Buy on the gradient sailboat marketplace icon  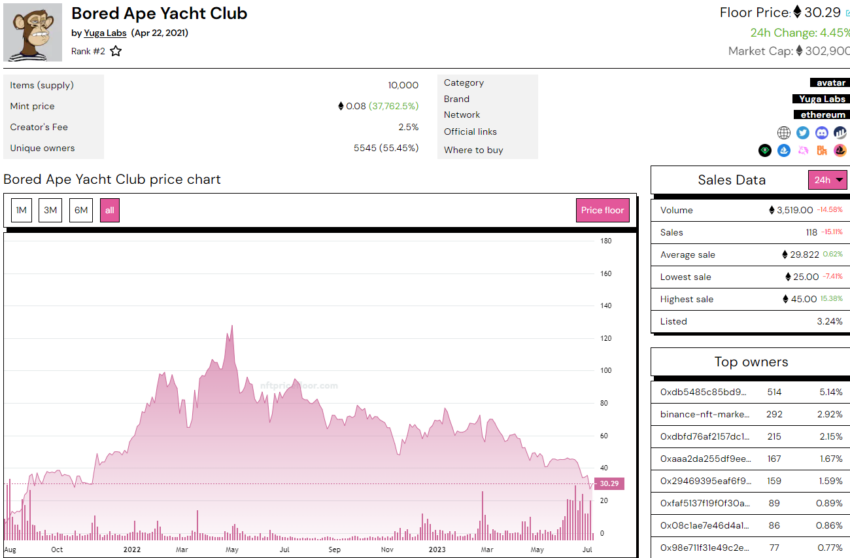click(840, 150)
